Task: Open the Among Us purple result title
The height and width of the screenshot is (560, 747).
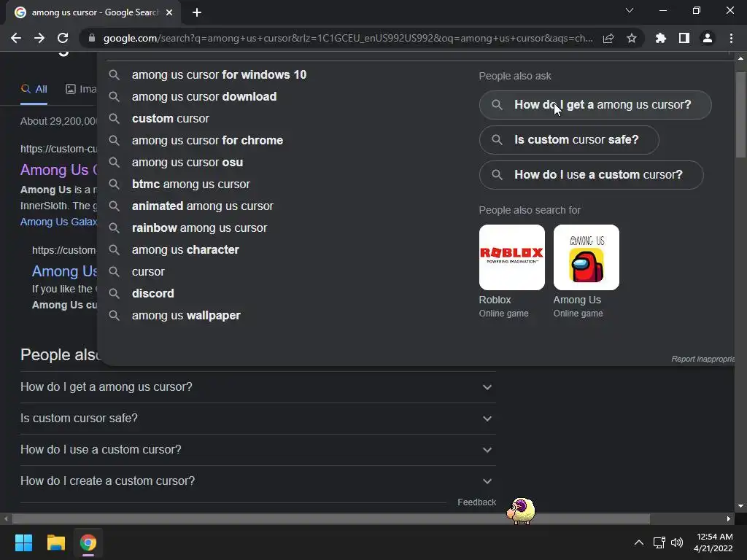Action: (58, 170)
